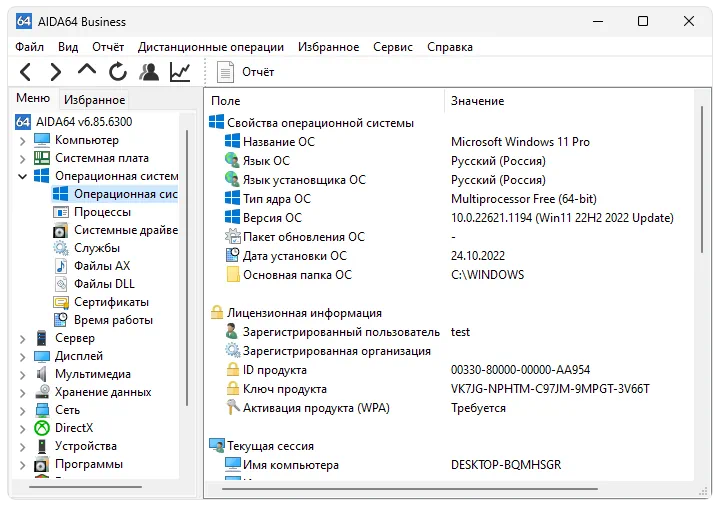Click the tree panel vertical scrollbar
Screen dimensions: 718x505
coord(187,268)
